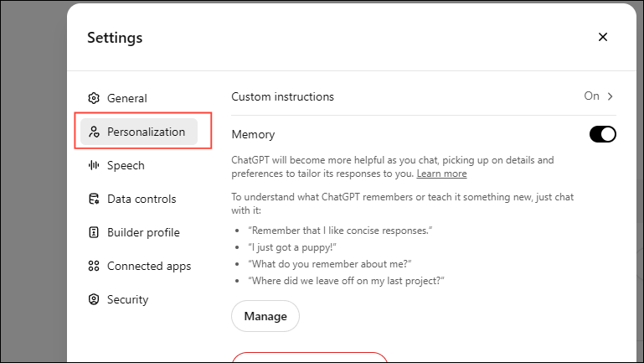Switch to the General settings tab

(126, 98)
